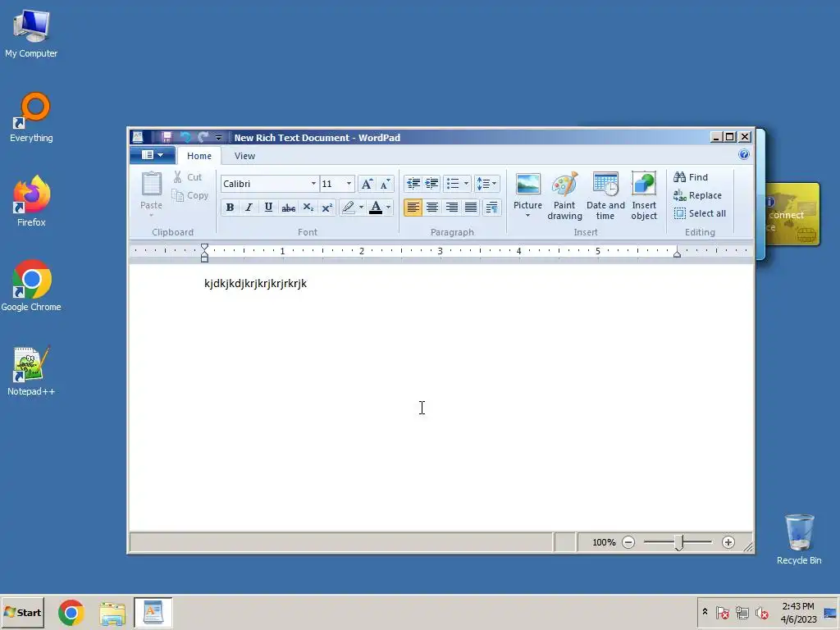The width and height of the screenshot is (840, 630).
Task: Select the Firefox desktop shortcut
Action: click(x=31, y=202)
